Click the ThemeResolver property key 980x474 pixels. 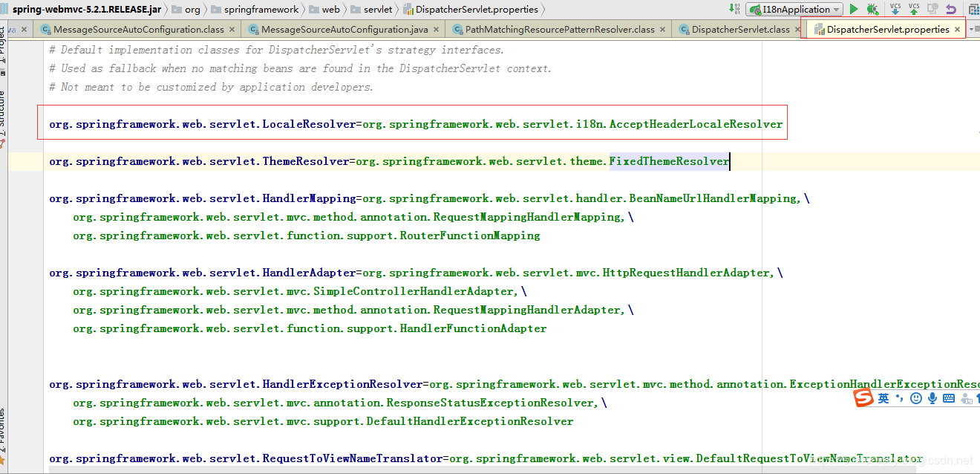pyautogui.click(x=199, y=161)
